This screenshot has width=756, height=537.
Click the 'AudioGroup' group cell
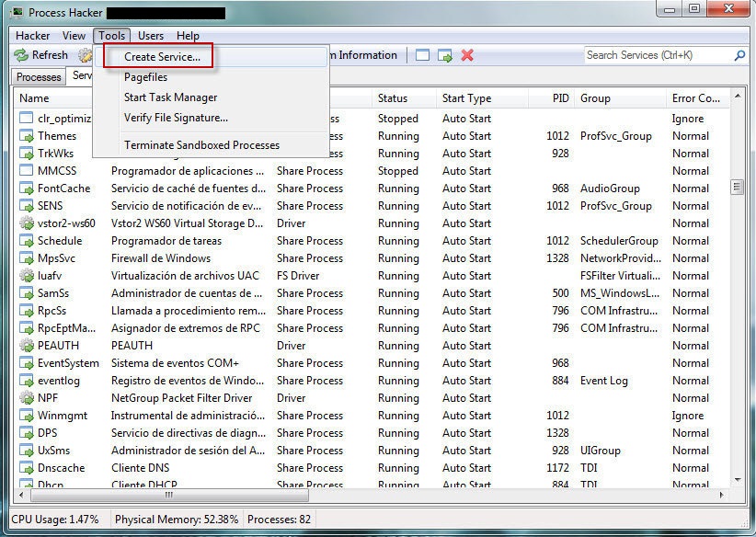point(610,189)
